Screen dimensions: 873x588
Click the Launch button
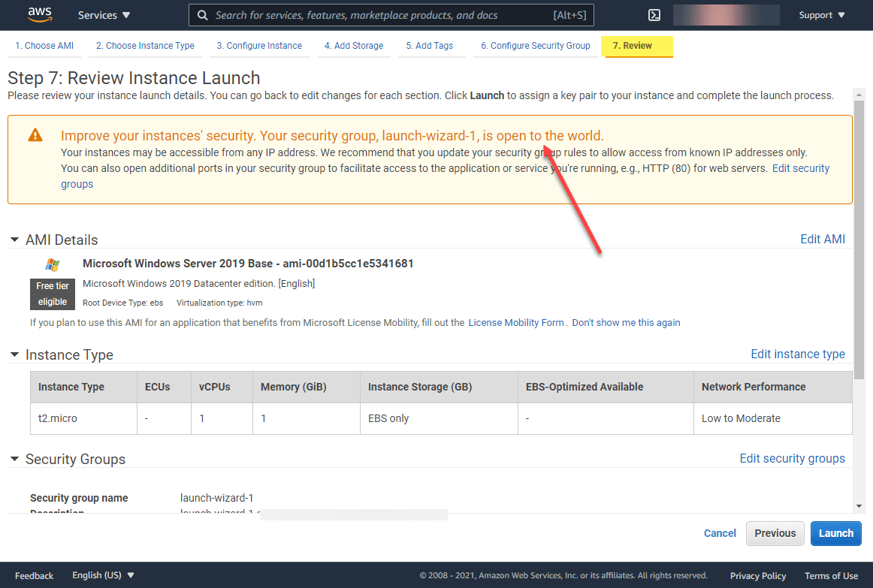(835, 533)
